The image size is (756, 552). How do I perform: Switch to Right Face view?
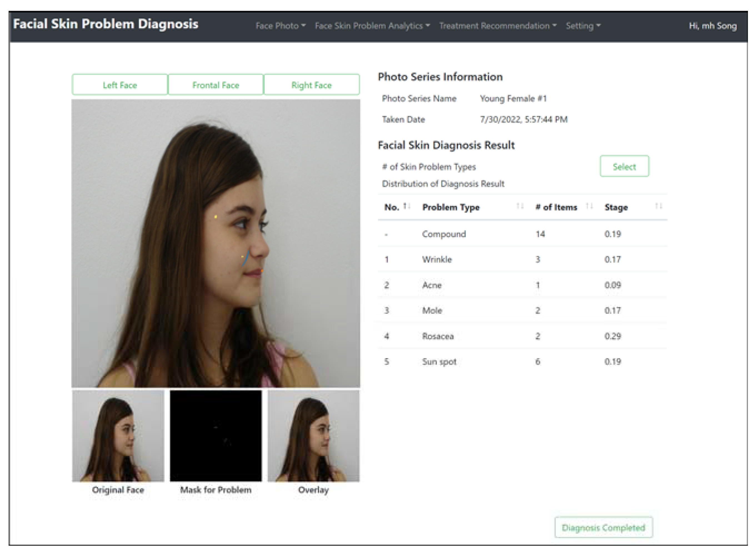pos(312,85)
